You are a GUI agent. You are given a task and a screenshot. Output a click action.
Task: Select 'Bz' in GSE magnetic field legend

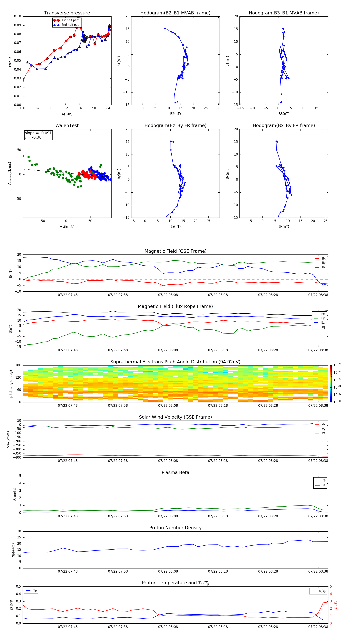[x=320, y=268]
